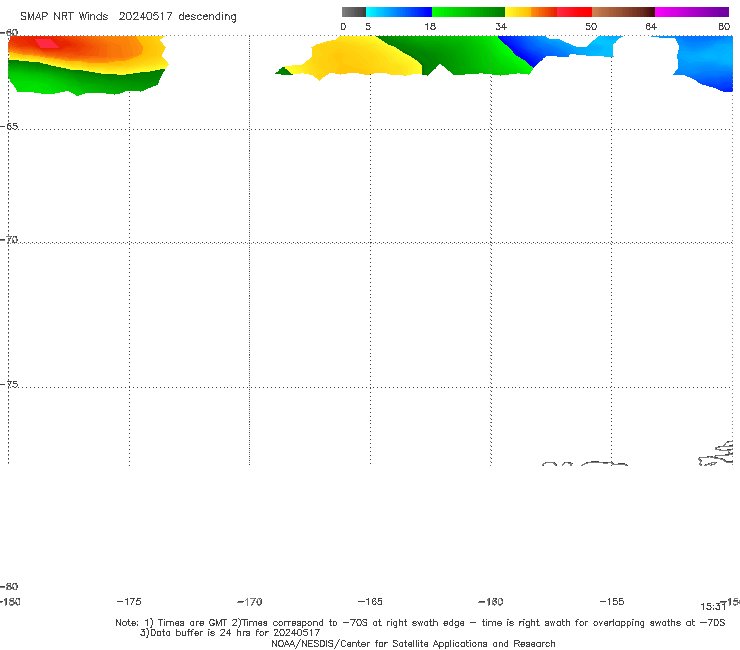Click the blue 5-18 segment of the color bar

pos(399,12)
